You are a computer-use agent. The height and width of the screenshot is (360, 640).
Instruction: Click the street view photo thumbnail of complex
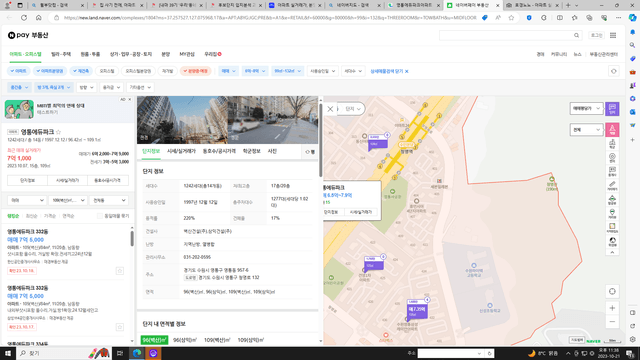[x=272, y=120]
